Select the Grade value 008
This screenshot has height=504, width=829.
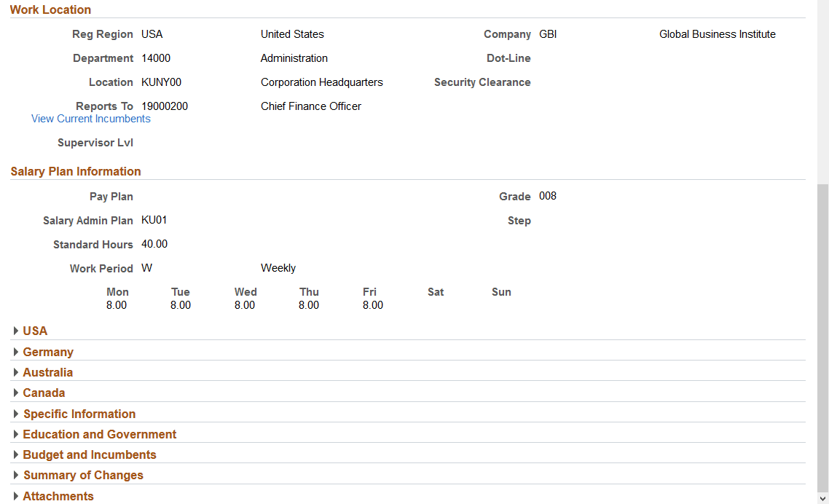[547, 196]
